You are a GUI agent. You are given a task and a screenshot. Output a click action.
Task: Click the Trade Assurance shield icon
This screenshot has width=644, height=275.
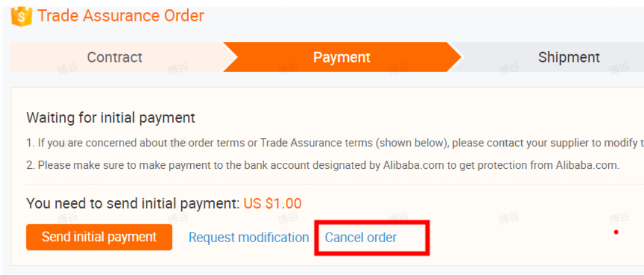coord(21,16)
